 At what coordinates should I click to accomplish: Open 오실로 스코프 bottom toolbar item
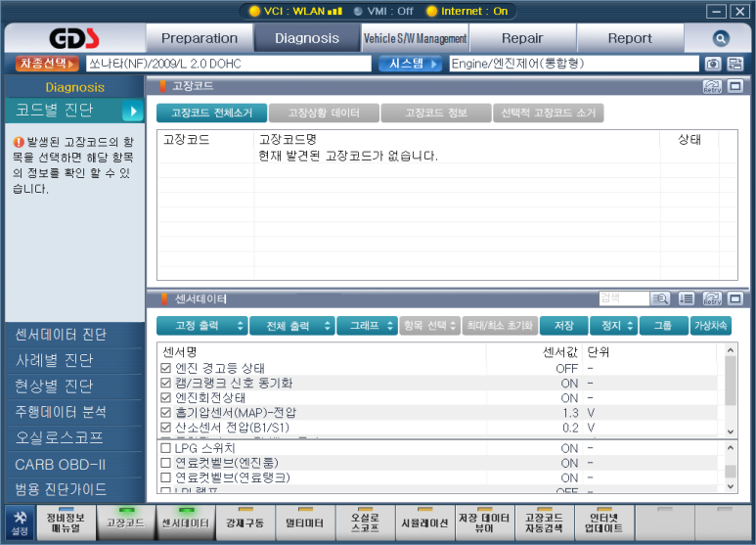pyautogui.click(x=365, y=522)
